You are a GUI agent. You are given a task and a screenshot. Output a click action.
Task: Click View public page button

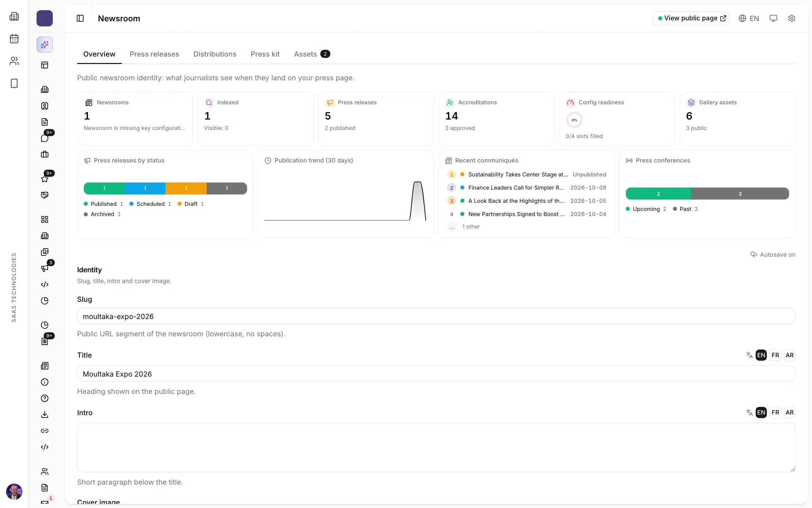point(691,18)
